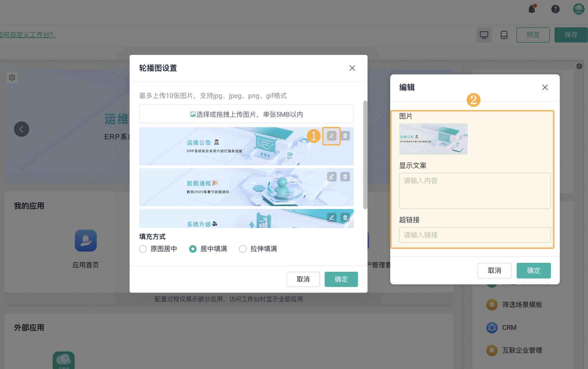Focus the 超链接 input field

475,235
